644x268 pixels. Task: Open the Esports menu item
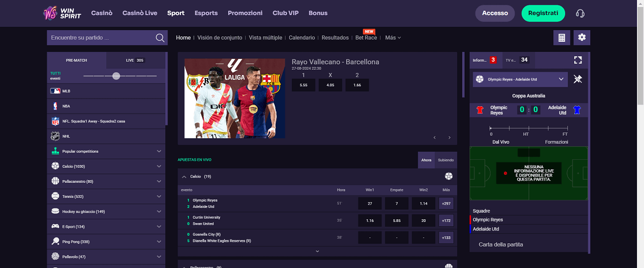coord(206,13)
